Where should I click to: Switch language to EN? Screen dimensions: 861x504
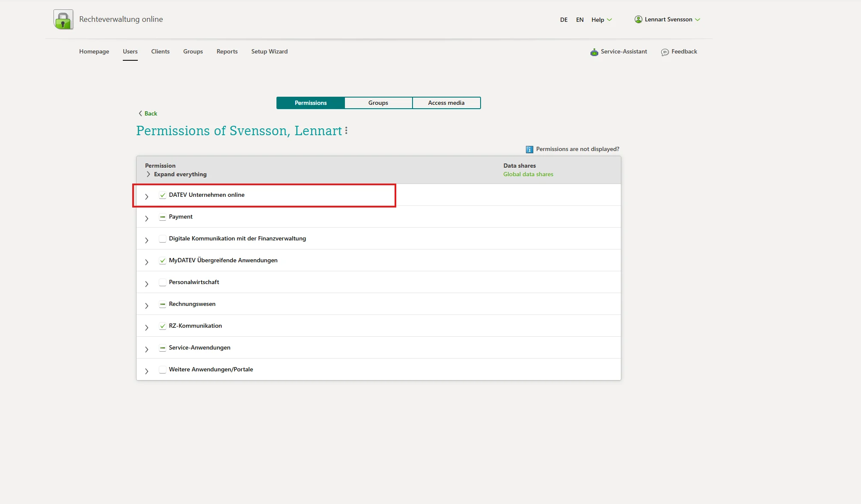tap(580, 20)
